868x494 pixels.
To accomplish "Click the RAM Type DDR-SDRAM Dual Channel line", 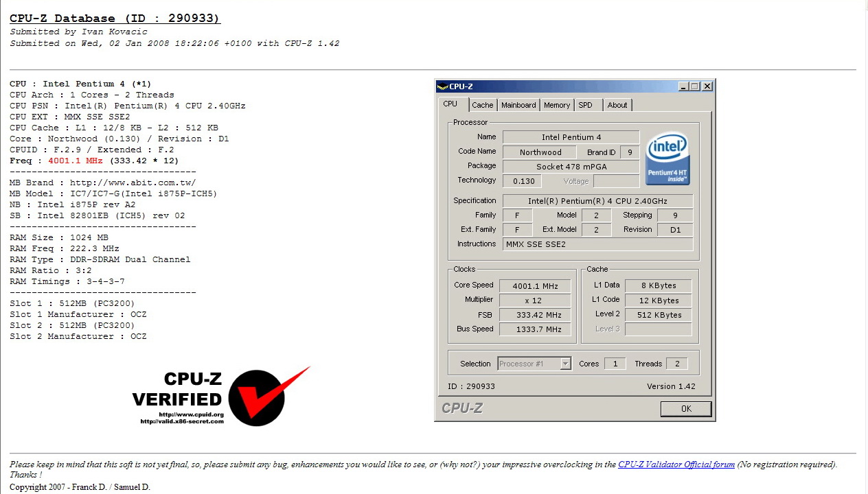I will click(x=100, y=259).
